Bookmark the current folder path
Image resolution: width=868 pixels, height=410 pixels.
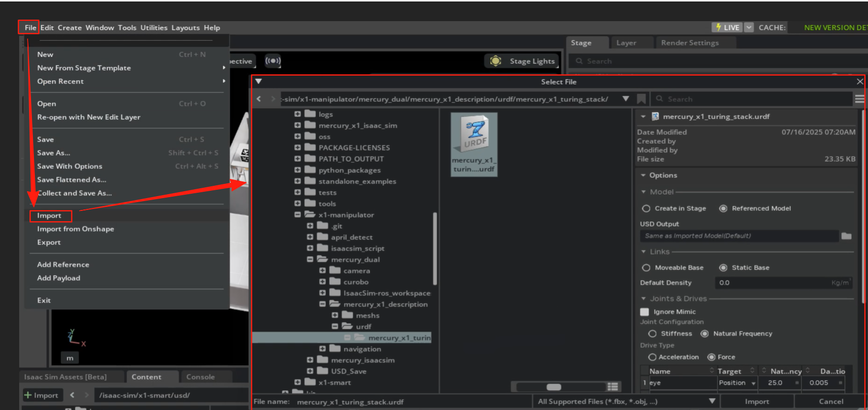tap(641, 99)
